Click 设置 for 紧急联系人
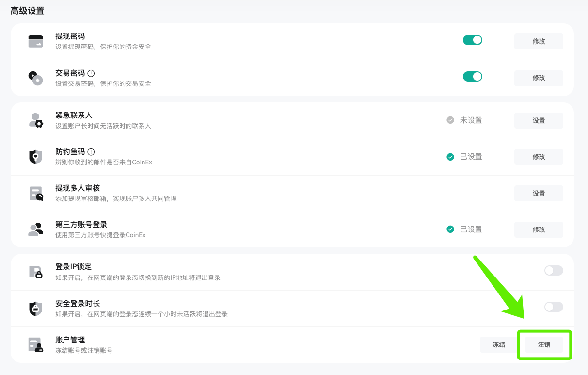The height and width of the screenshot is (375, 588). [x=538, y=120]
